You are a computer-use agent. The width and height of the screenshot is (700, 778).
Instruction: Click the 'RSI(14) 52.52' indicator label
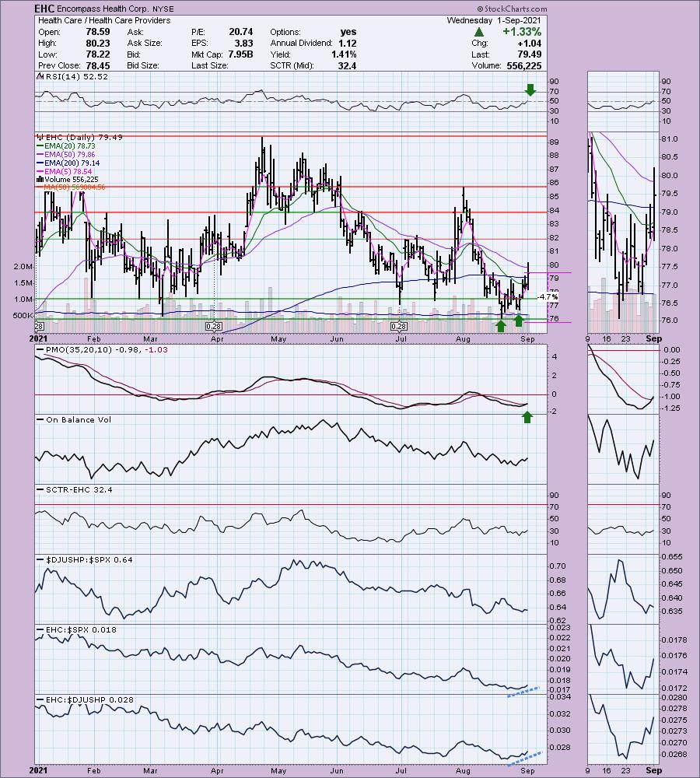[x=76, y=76]
